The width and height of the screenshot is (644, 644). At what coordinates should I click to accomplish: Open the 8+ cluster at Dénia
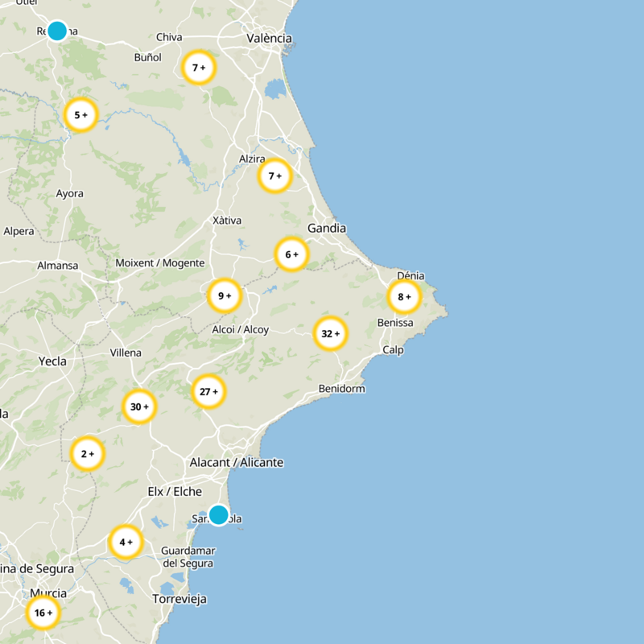click(x=405, y=296)
